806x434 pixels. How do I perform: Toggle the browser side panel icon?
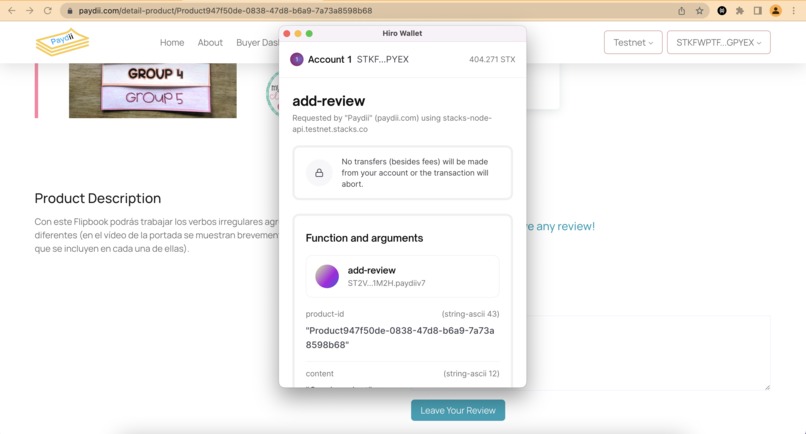coord(758,11)
